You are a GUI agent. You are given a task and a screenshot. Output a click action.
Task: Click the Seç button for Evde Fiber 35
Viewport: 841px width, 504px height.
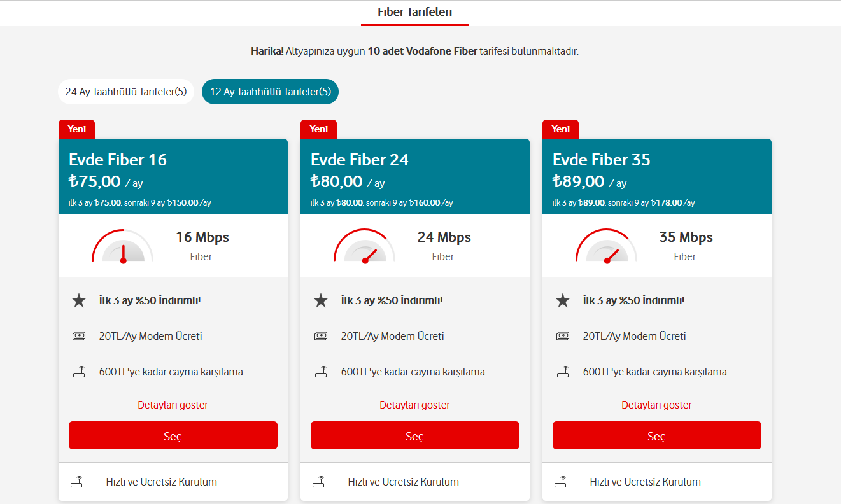[x=657, y=435]
